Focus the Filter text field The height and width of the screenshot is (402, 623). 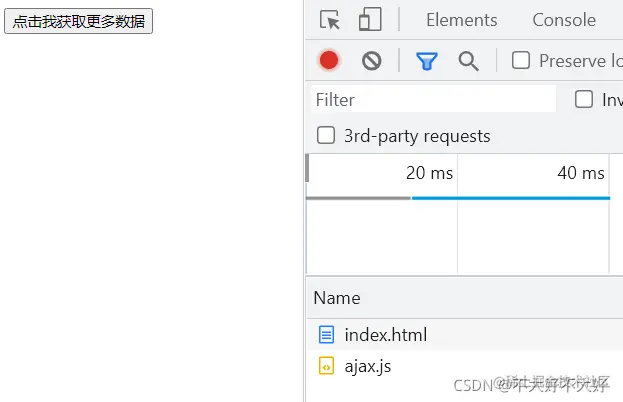(433, 99)
